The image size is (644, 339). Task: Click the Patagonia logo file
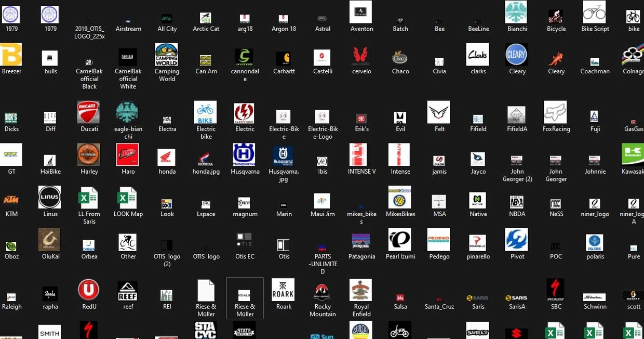coord(361,242)
